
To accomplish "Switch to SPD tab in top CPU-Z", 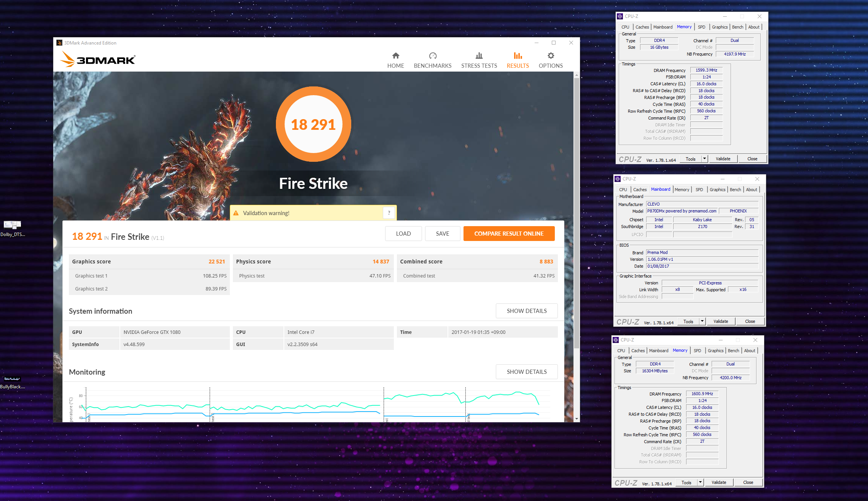I will click(701, 27).
